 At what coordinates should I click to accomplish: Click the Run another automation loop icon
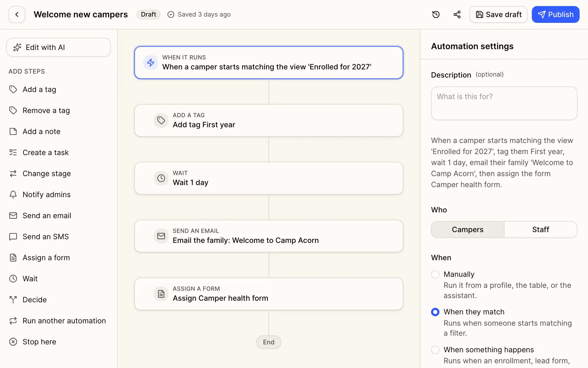click(13, 321)
